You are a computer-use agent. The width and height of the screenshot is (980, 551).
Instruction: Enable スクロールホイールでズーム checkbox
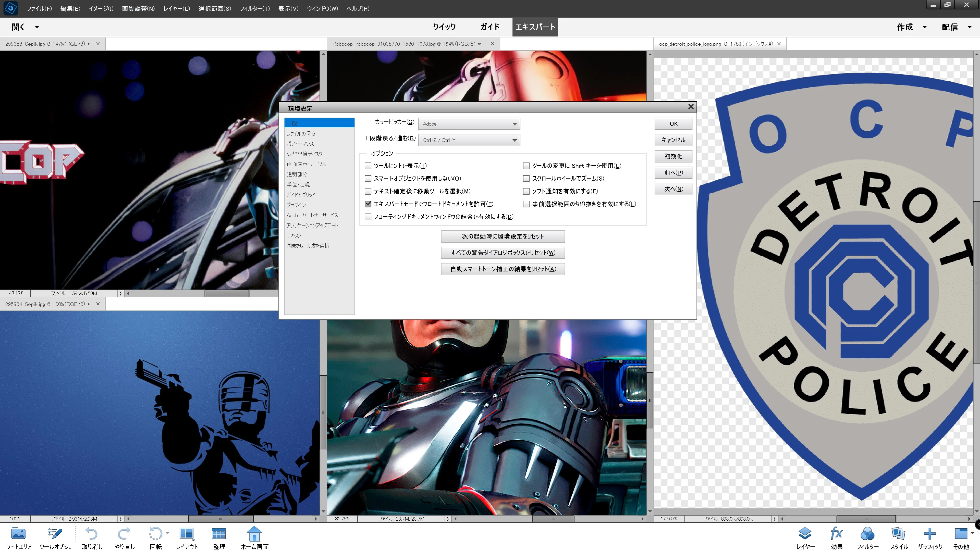[526, 178]
